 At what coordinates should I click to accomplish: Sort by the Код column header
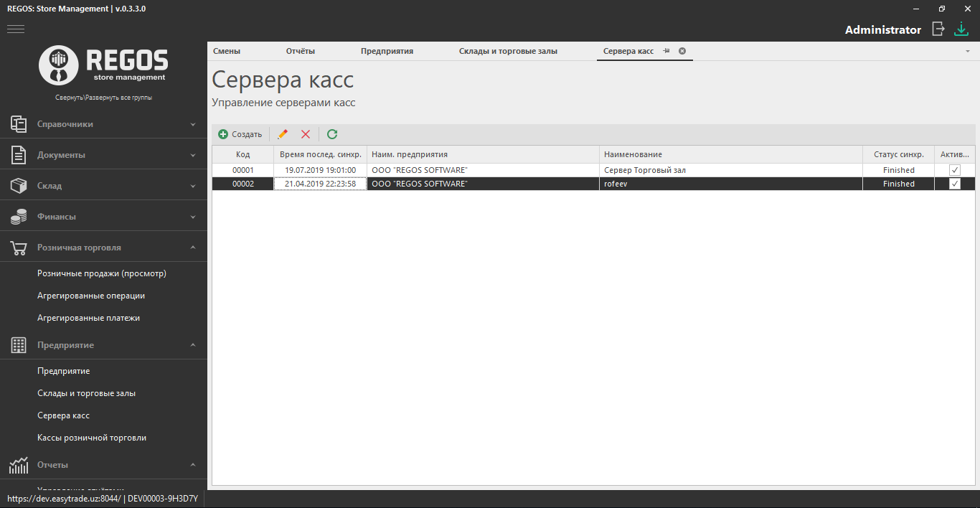tap(243, 154)
